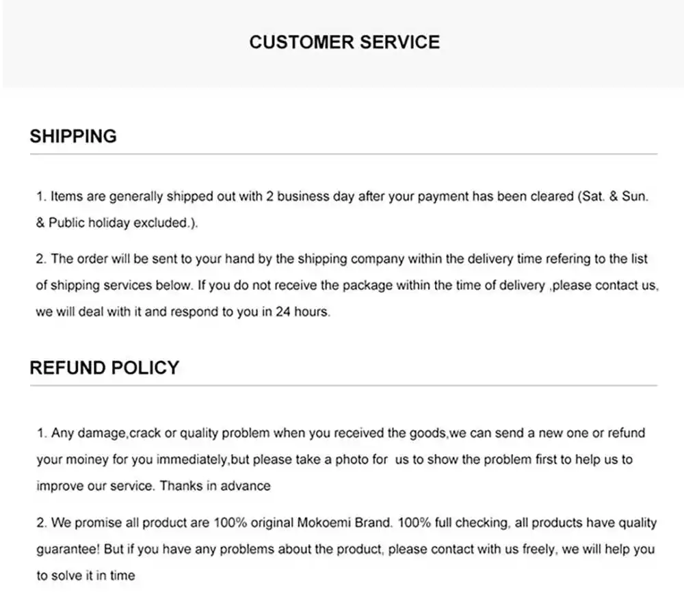
Task: Click 'to solve it in time' text
Action: (x=85, y=576)
